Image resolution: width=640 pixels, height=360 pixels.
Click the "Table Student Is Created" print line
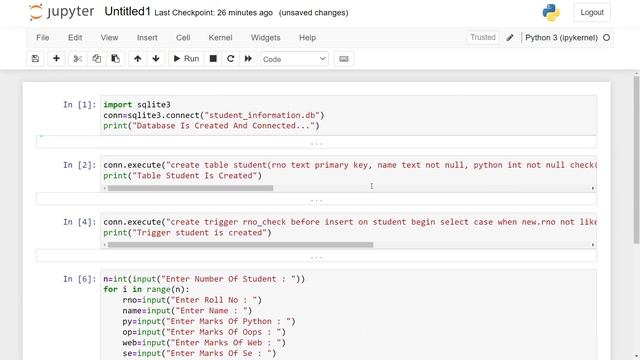pyautogui.click(x=182, y=176)
